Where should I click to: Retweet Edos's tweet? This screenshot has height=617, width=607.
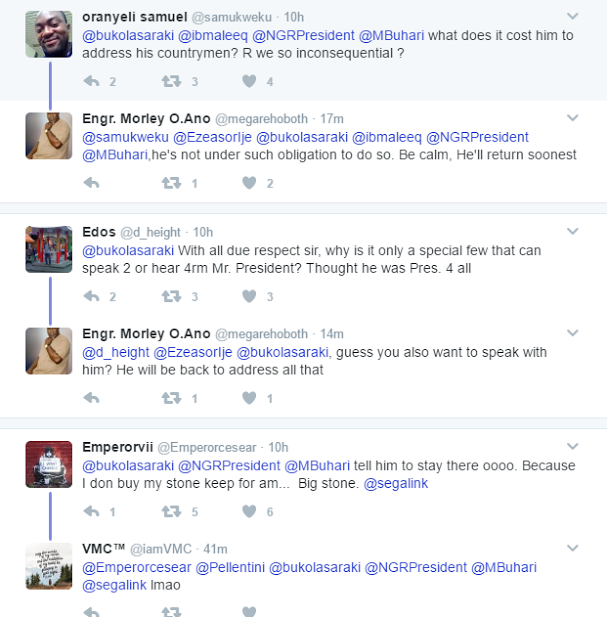(x=172, y=296)
